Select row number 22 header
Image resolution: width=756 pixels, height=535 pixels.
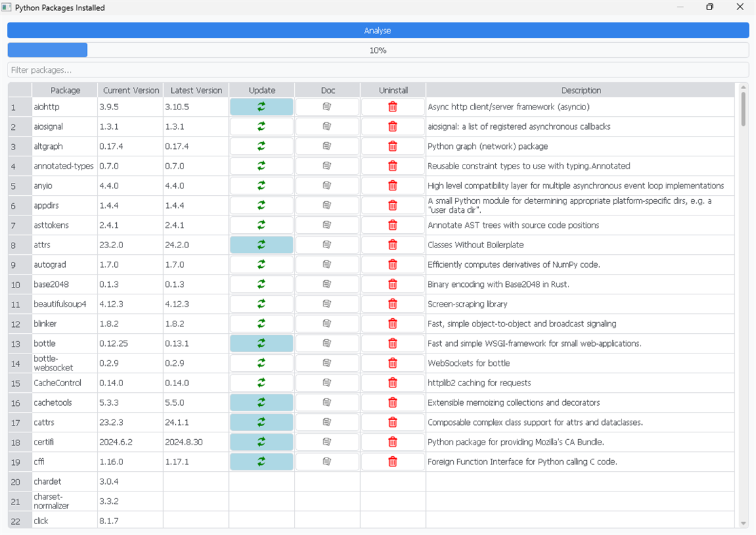(20, 521)
